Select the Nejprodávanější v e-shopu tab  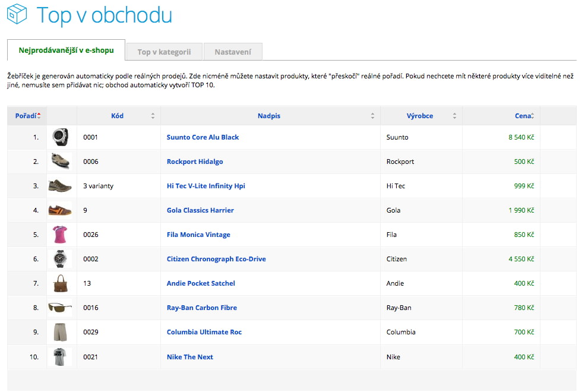coord(66,50)
